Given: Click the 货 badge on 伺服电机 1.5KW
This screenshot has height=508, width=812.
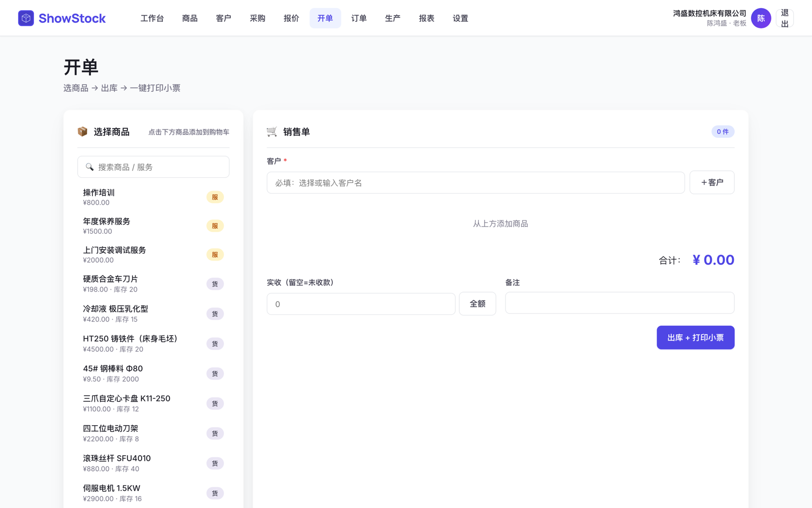Looking at the screenshot, I should click(215, 493).
